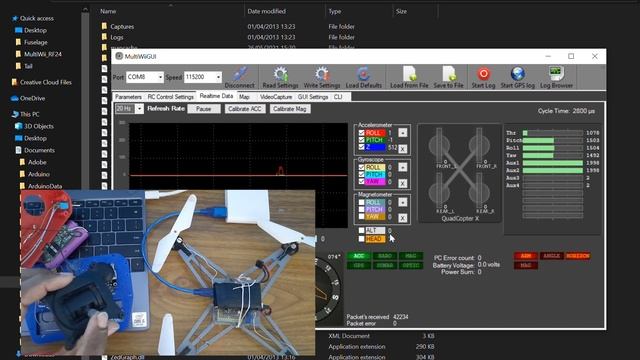Click the Pitch channel bar
Screen dimensions: 640x360
click(553, 140)
